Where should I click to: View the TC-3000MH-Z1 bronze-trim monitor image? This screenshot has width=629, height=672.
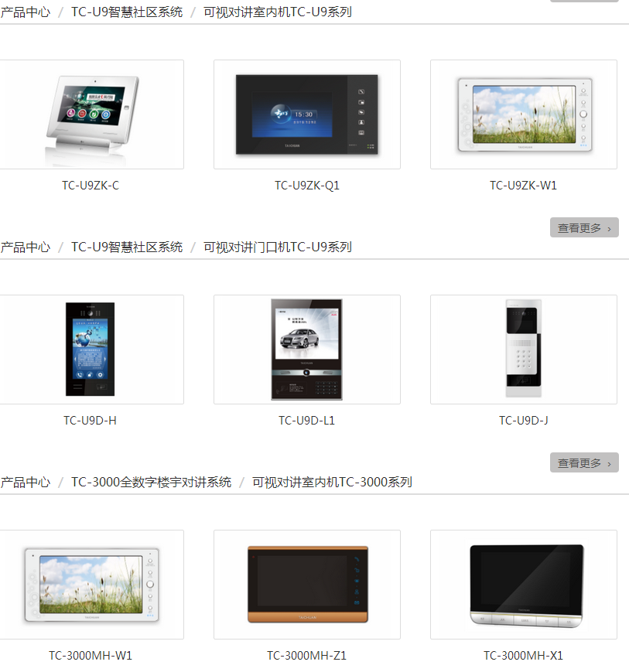(x=307, y=585)
